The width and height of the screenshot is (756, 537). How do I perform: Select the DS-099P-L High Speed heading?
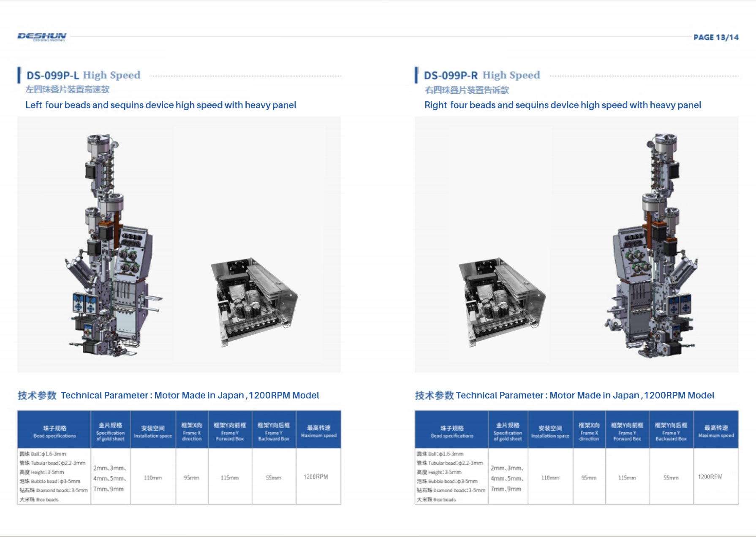83,75
